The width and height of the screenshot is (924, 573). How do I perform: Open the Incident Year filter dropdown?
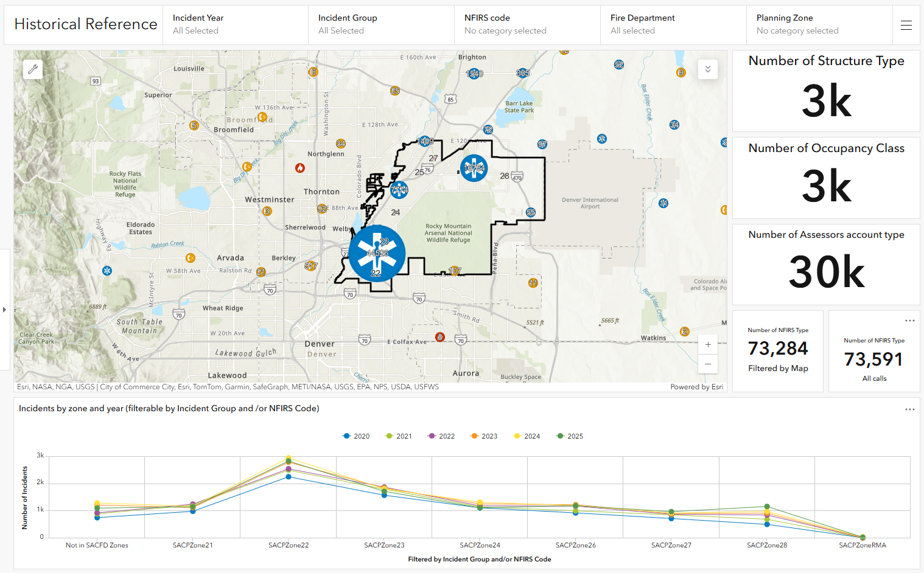[236, 25]
